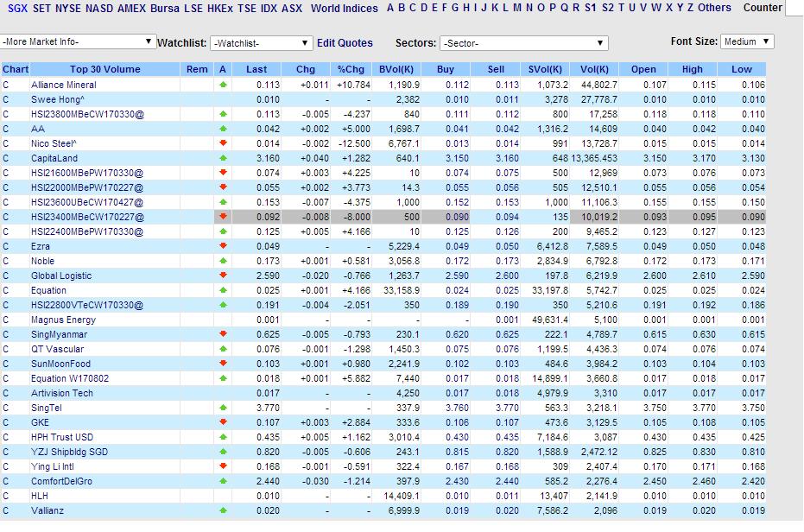The height and width of the screenshot is (532, 804).
Task: Sort by the Top 30 Volume header
Action: coord(105,69)
